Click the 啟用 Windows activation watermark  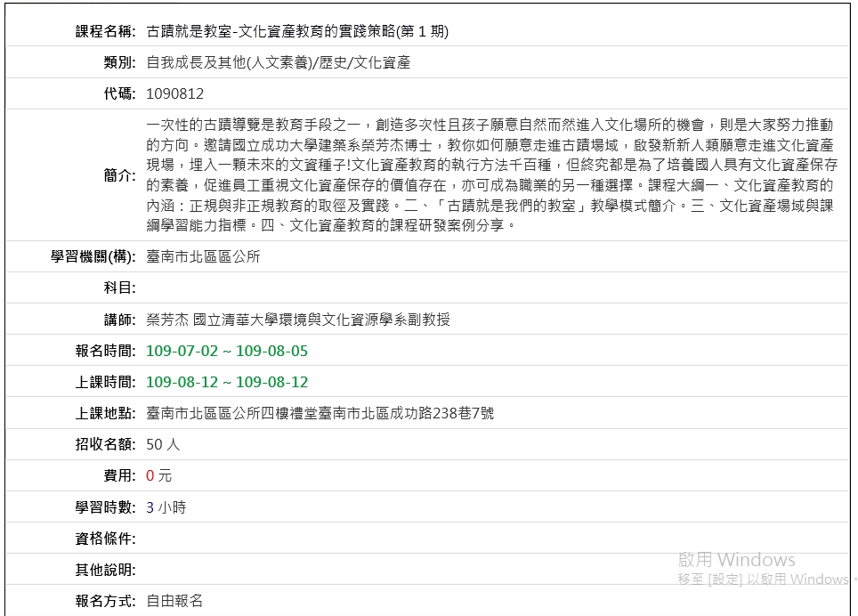click(736, 560)
